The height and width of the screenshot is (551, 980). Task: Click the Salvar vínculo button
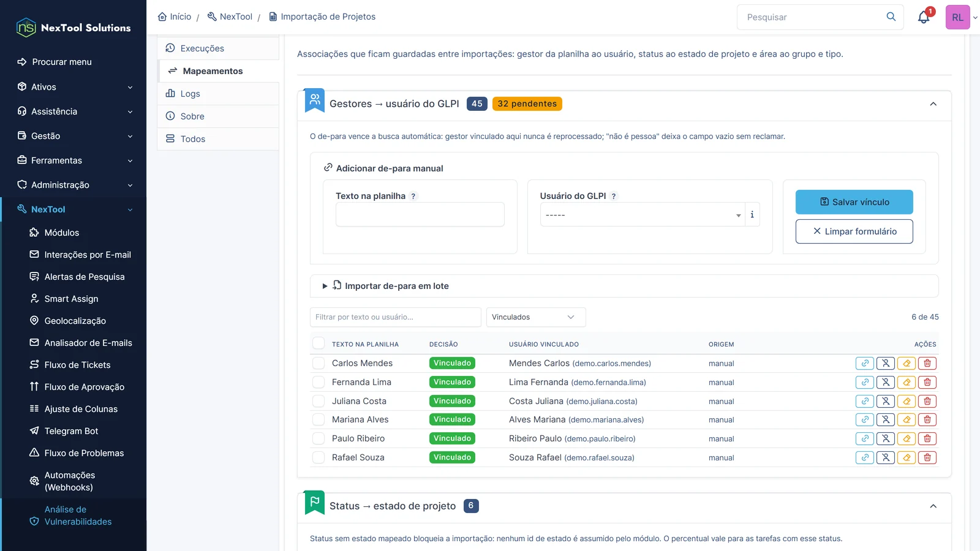point(854,202)
